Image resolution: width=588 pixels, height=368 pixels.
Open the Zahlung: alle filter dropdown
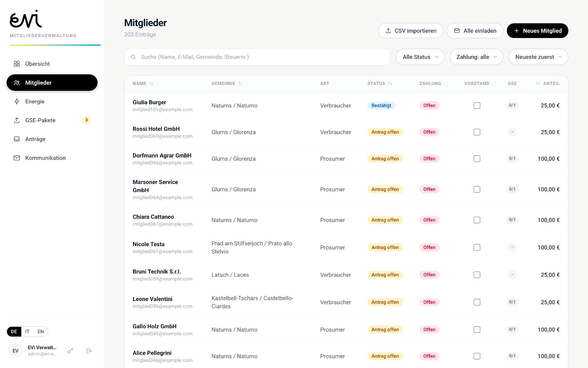[476, 57]
